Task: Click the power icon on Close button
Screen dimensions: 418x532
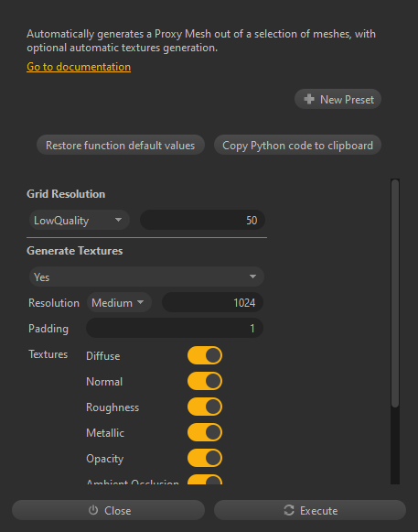Action: point(93,510)
